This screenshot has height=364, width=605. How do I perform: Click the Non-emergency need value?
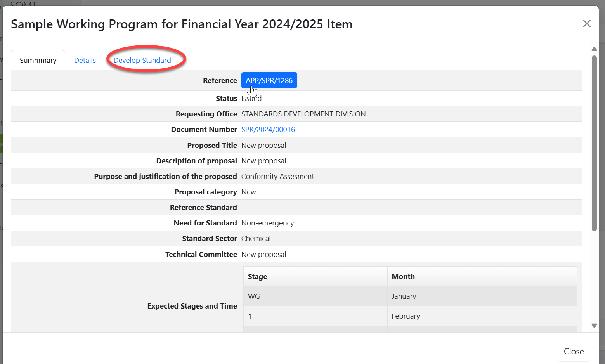pos(267,223)
